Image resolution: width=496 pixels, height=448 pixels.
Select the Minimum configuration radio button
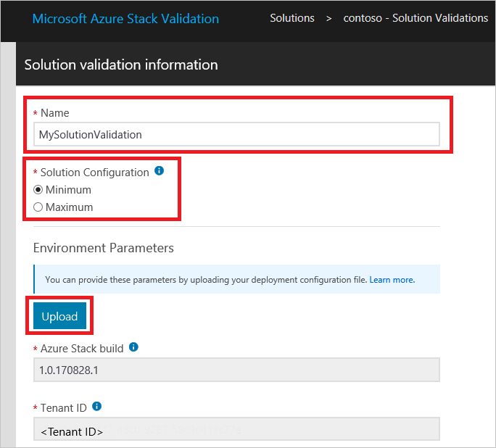[38, 190]
